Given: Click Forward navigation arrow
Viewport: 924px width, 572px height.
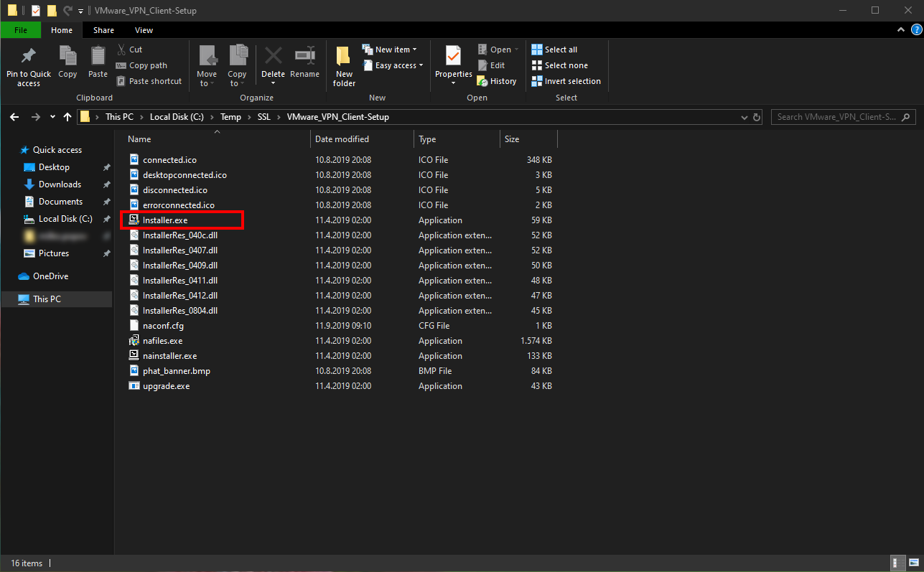Looking at the screenshot, I should point(36,117).
